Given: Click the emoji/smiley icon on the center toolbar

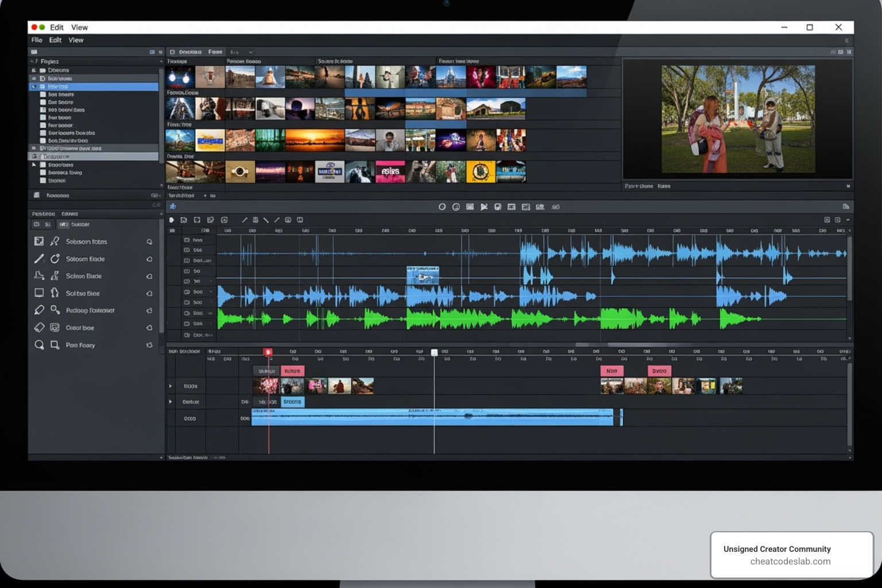Looking at the screenshot, I should point(457,207).
